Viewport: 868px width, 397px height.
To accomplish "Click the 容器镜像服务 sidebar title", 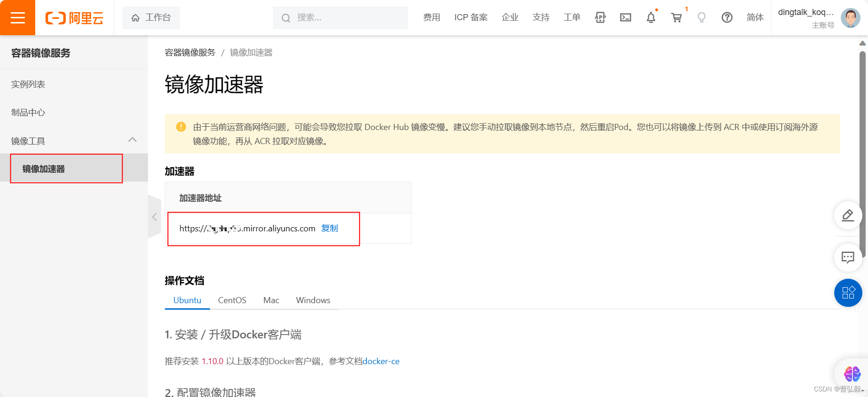I will point(41,53).
